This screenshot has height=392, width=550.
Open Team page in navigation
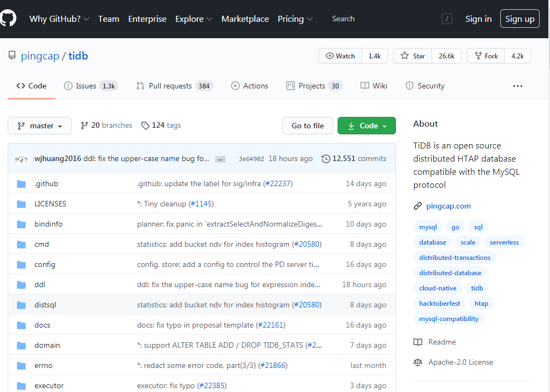point(109,19)
